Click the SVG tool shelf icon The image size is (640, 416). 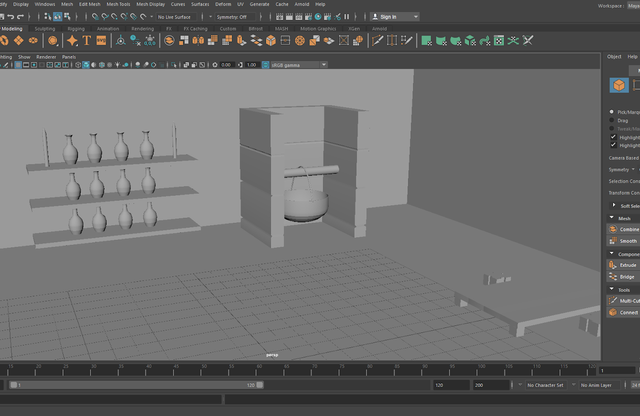click(x=101, y=40)
